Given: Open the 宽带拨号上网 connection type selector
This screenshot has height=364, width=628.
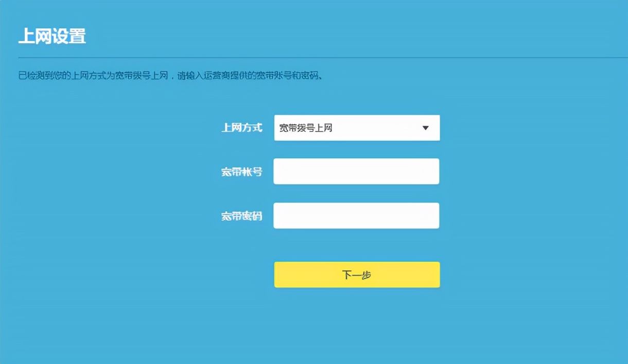Looking at the screenshot, I should pos(356,128).
